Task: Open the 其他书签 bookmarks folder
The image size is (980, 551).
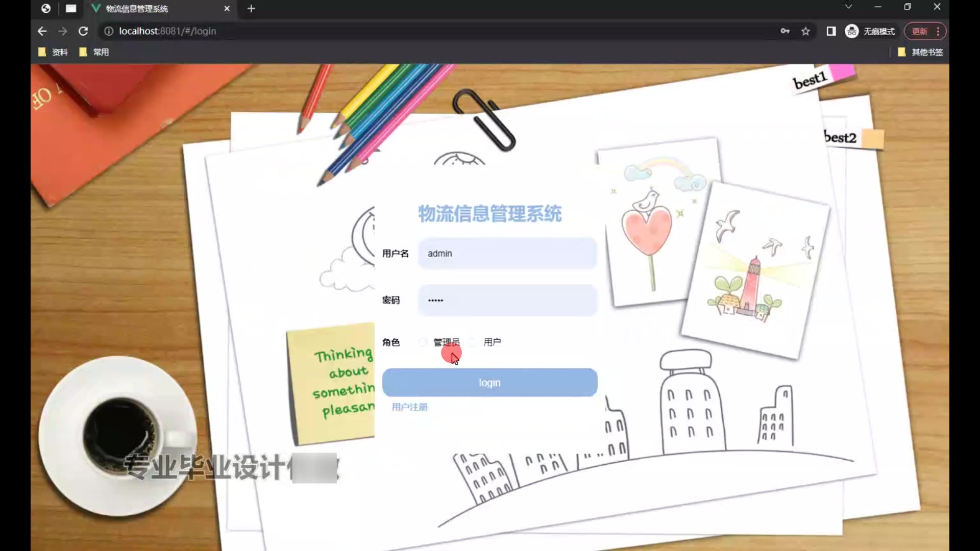Action: click(x=921, y=52)
